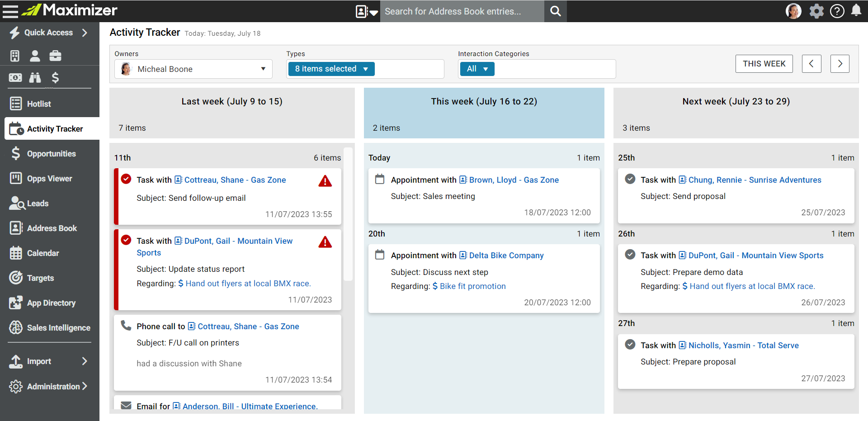Click the binoculars quick access icon
The height and width of the screenshot is (421, 868).
(x=35, y=78)
